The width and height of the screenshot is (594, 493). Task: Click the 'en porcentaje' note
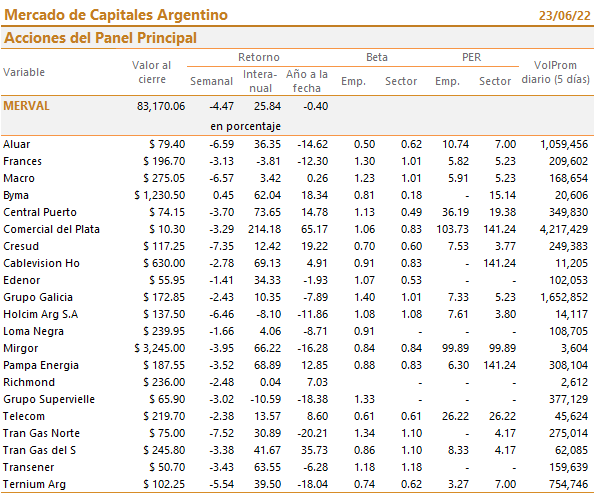coord(245,126)
